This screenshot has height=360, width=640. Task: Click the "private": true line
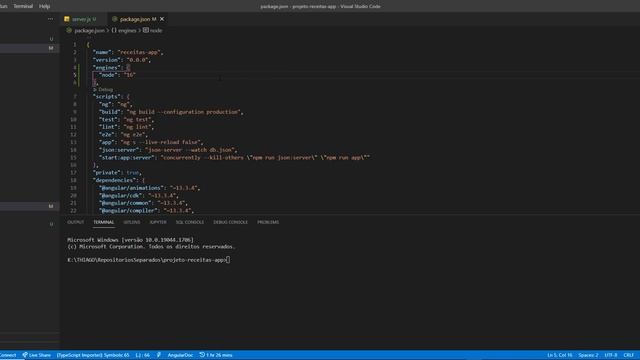(118, 173)
